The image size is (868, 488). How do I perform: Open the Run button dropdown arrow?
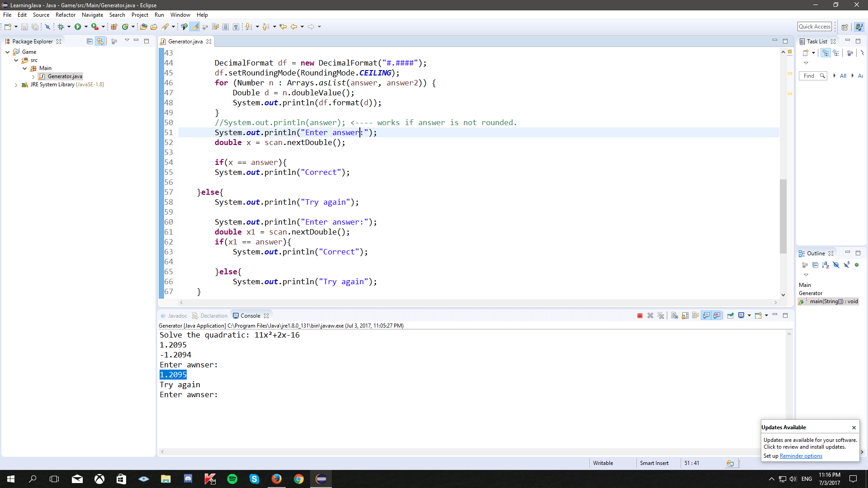coord(86,27)
